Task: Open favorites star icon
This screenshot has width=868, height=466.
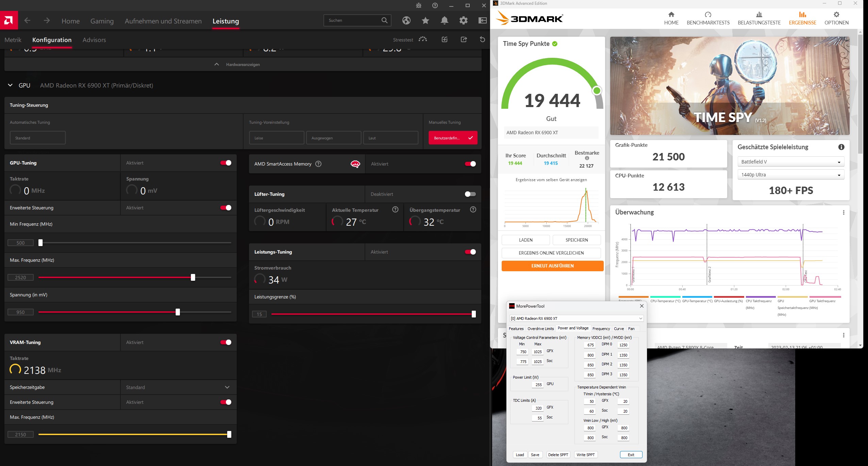Action: [425, 20]
